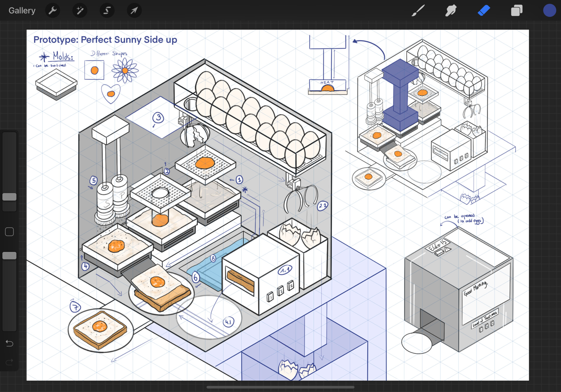Open the blue color picker circle

[x=549, y=11]
